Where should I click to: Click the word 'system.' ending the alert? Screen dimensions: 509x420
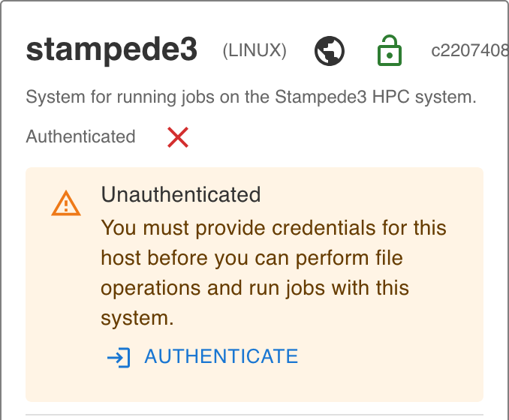[x=137, y=318]
